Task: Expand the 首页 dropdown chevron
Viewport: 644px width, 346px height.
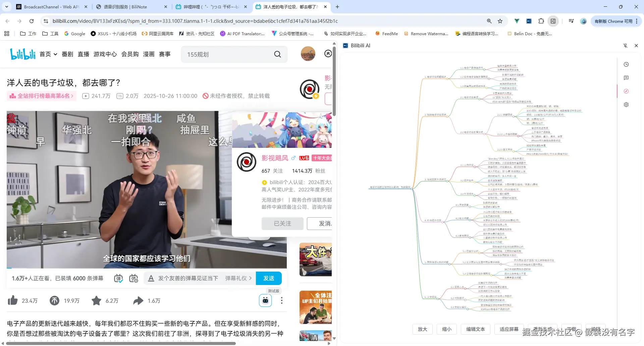Action: (55, 54)
